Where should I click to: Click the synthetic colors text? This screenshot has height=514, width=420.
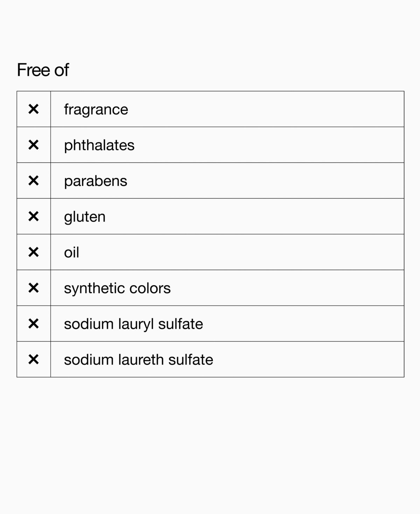click(x=117, y=288)
